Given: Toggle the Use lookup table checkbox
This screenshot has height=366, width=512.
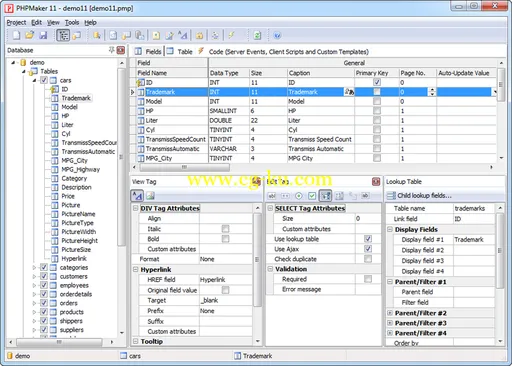Looking at the screenshot, I should 368,239.
